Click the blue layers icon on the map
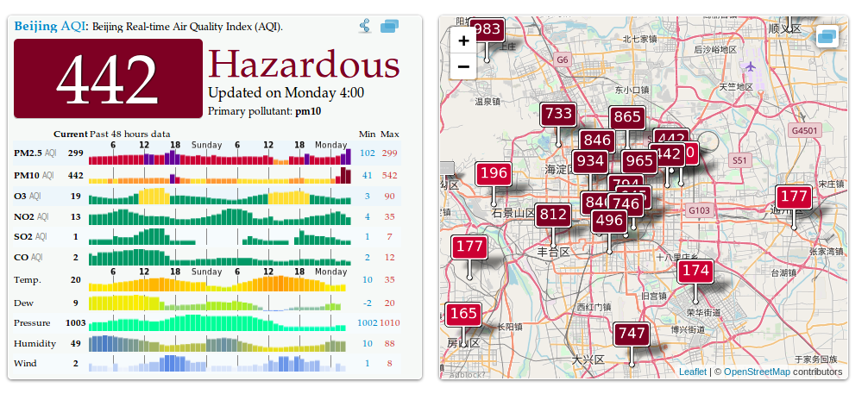Screen dimensions: 868x400 (827, 36)
